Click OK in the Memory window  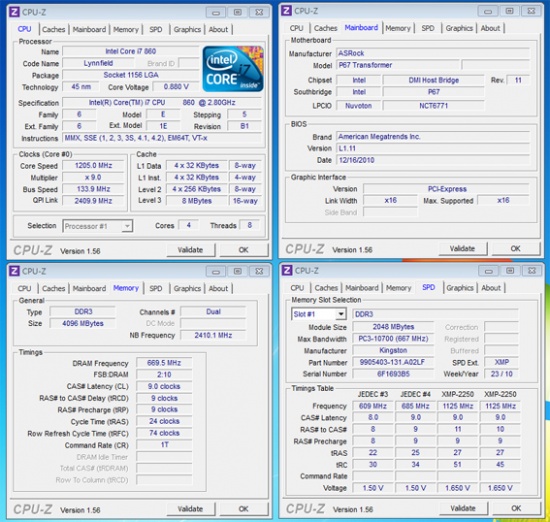pyautogui.click(x=243, y=509)
